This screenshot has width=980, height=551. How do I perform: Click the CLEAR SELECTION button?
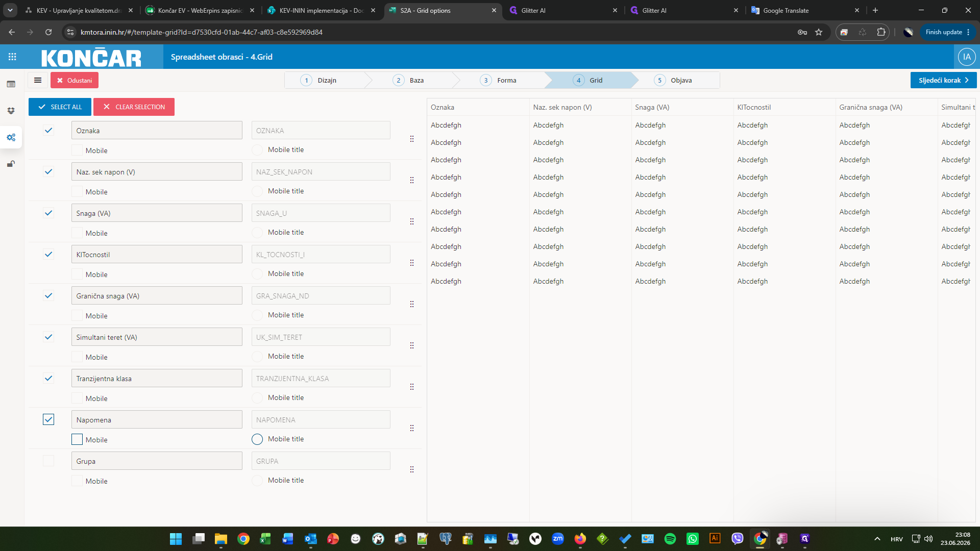pos(134,107)
